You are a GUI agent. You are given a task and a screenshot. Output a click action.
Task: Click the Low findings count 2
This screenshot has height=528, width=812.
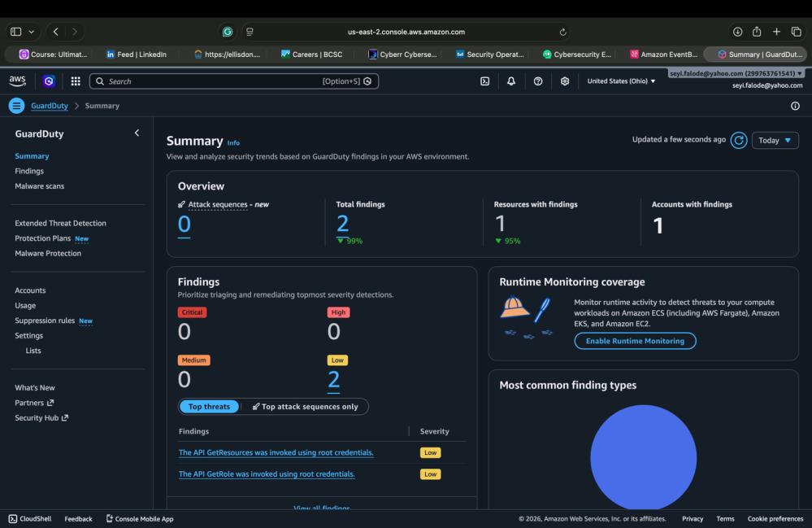tap(333, 380)
